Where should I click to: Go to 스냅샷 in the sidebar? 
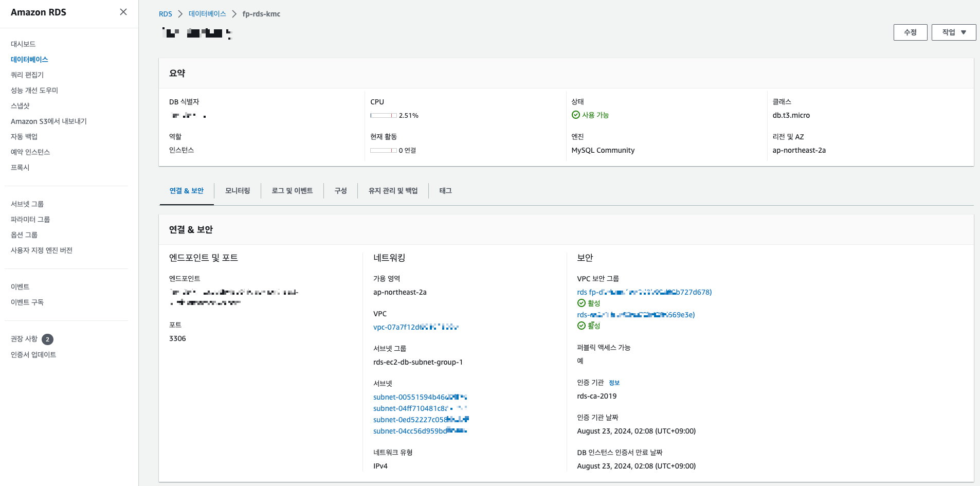(x=20, y=106)
